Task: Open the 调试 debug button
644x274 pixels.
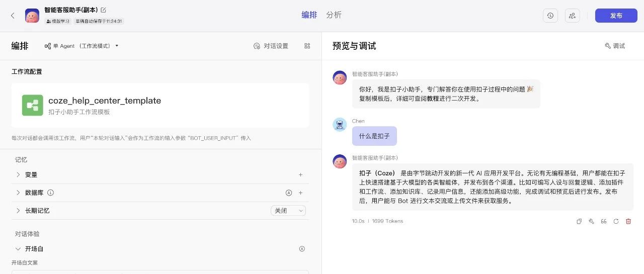Action: [615, 46]
